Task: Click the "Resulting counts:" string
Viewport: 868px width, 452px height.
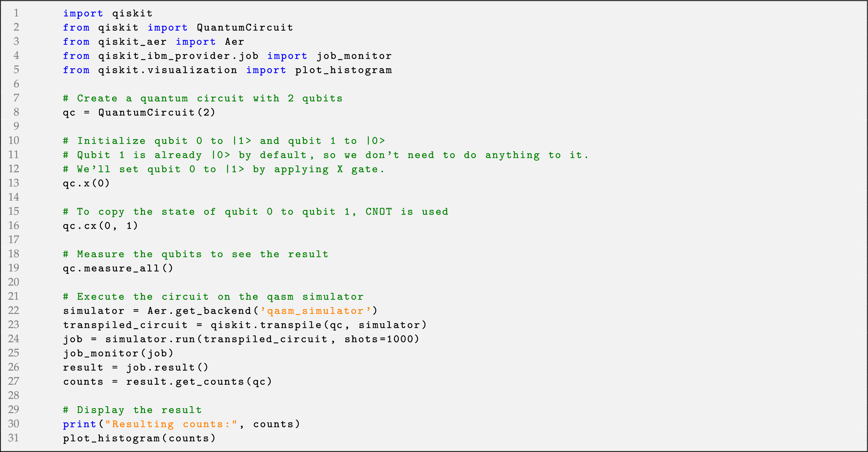Action: tap(171, 424)
